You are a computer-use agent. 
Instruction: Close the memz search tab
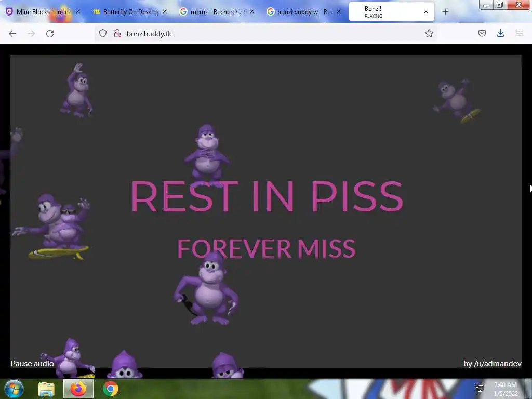point(252,11)
